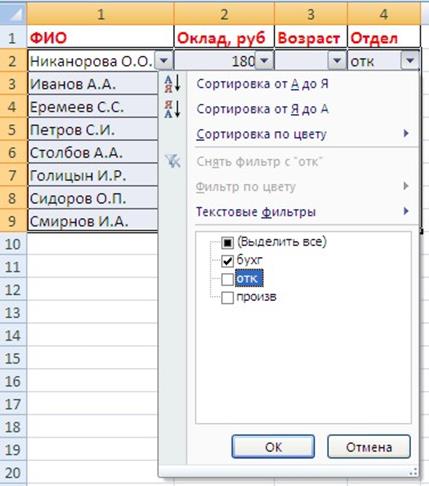The image size is (429, 486).
Task: Open the Отдел column filter dropdown
Action: (410, 61)
